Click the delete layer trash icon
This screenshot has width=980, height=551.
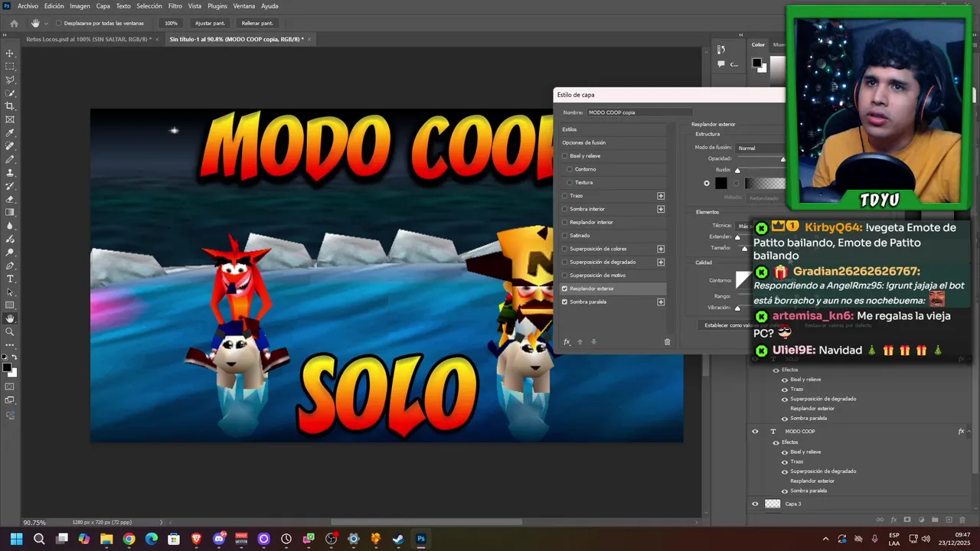pos(962,520)
